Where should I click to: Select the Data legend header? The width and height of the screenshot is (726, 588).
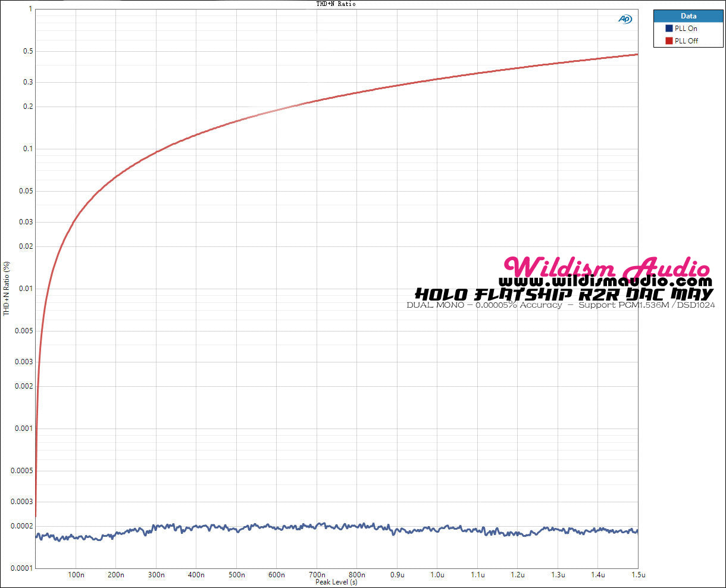click(688, 16)
